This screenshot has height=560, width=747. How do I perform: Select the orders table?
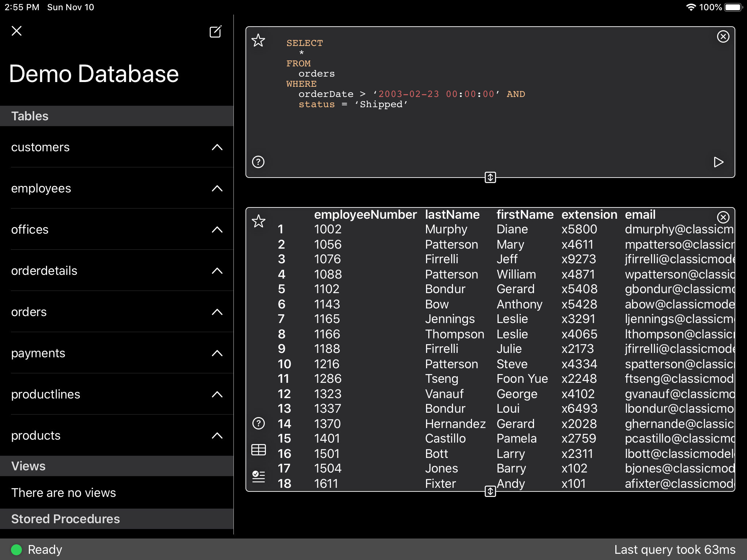pyautogui.click(x=29, y=312)
